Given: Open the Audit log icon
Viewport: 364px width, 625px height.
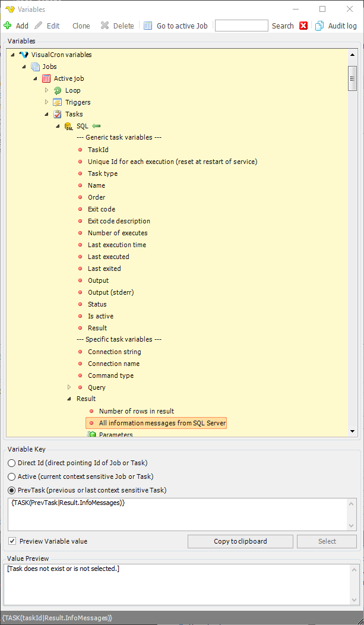Looking at the screenshot, I should (x=319, y=26).
